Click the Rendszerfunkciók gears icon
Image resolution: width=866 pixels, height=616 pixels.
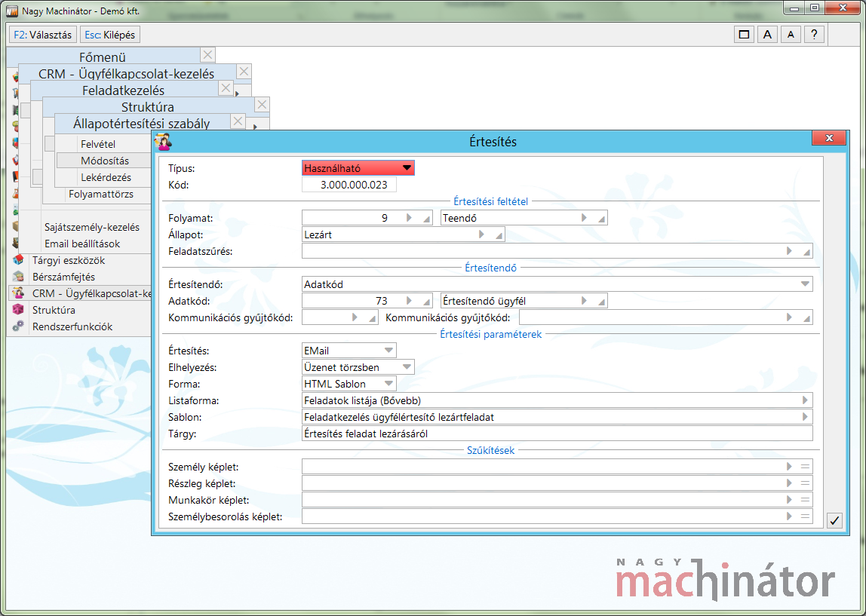pyautogui.click(x=18, y=326)
